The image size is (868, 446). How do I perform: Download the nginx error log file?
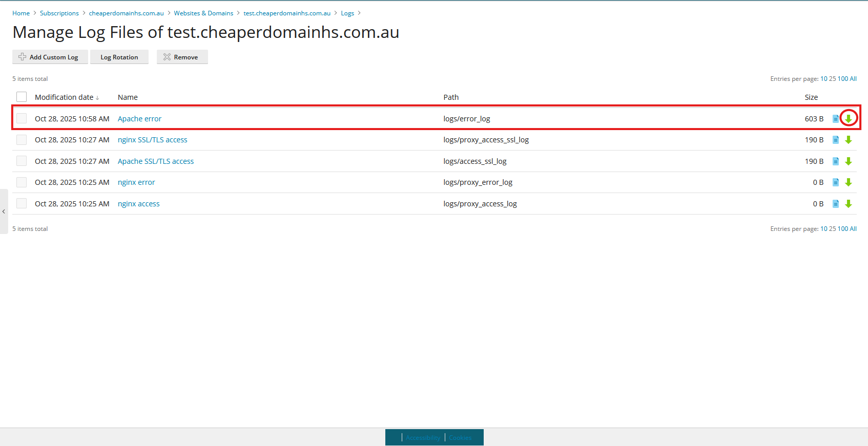pyautogui.click(x=849, y=182)
